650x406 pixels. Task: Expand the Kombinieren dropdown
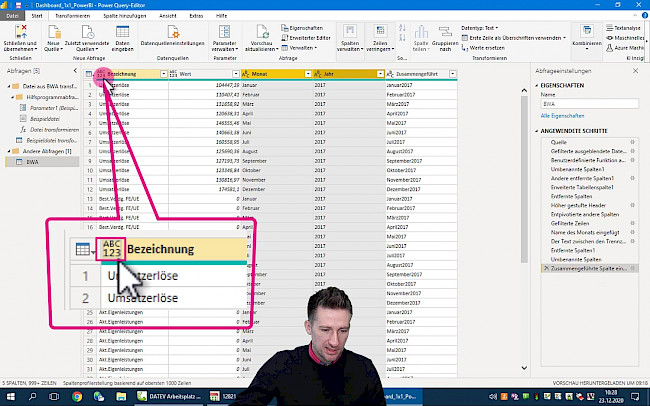pyautogui.click(x=584, y=44)
